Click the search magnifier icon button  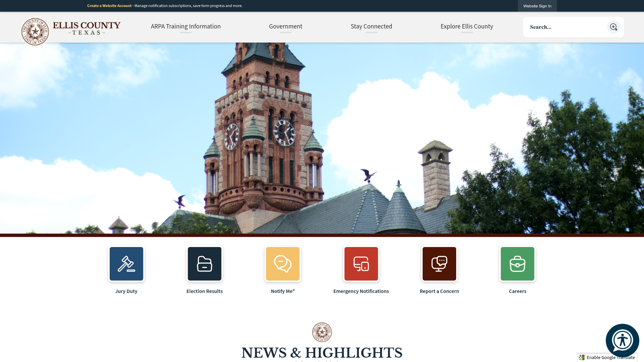(x=613, y=27)
